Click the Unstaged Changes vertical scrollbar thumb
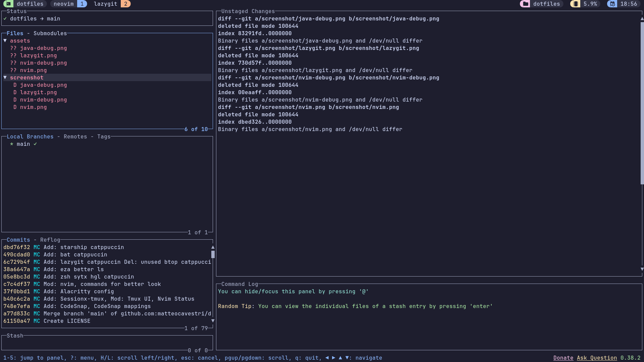This screenshot has height=362, width=644. coord(642,101)
